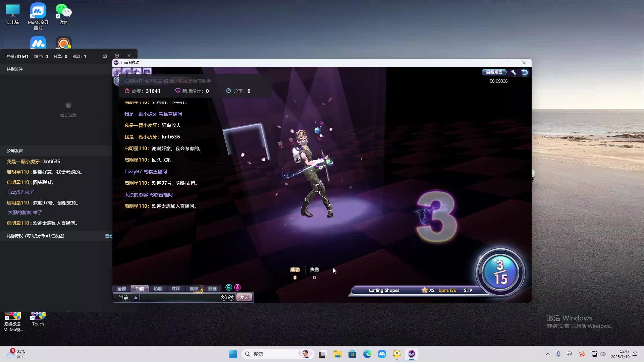Expand hidden system tray icons chevron

click(x=548, y=354)
